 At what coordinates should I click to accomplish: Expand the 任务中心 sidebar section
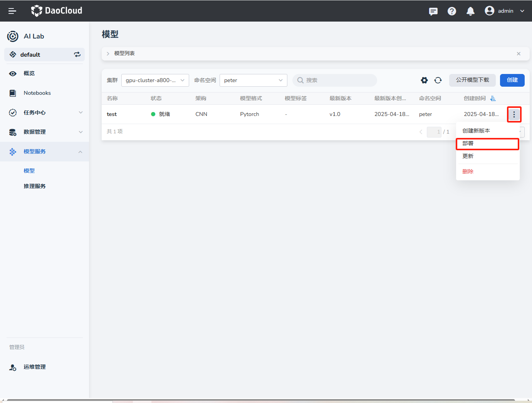click(x=81, y=113)
